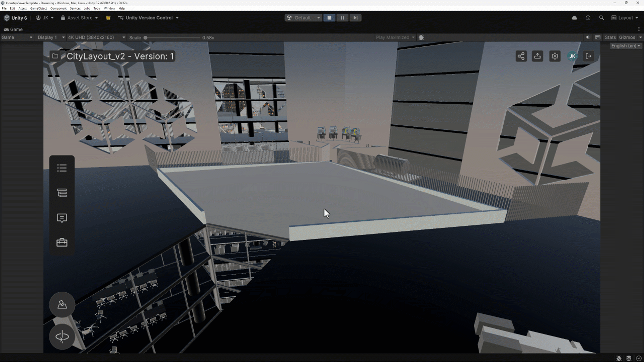Open the English (en) language dropdown
Image resolution: width=644 pixels, height=362 pixels.
626,46
